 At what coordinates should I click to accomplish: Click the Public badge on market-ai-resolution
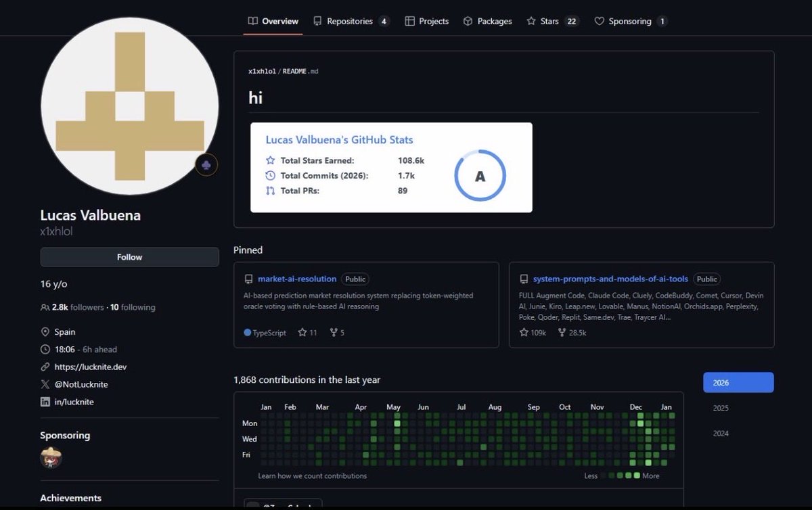355,279
